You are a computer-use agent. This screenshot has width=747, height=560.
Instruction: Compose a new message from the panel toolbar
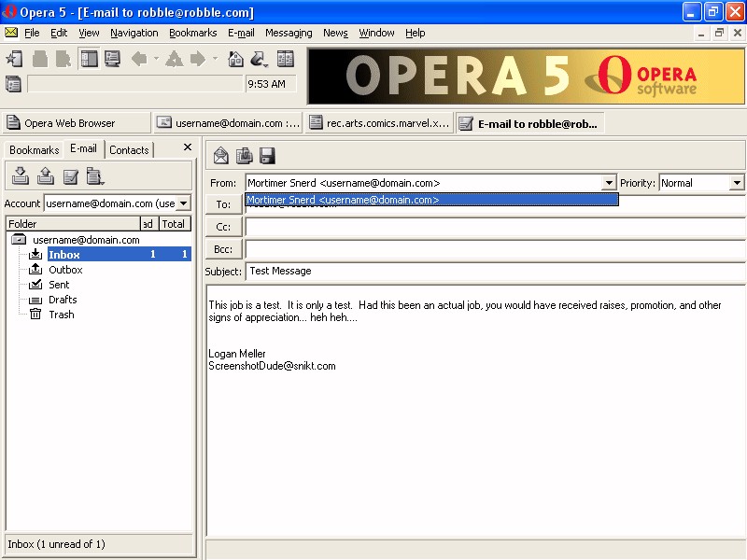click(71, 176)
